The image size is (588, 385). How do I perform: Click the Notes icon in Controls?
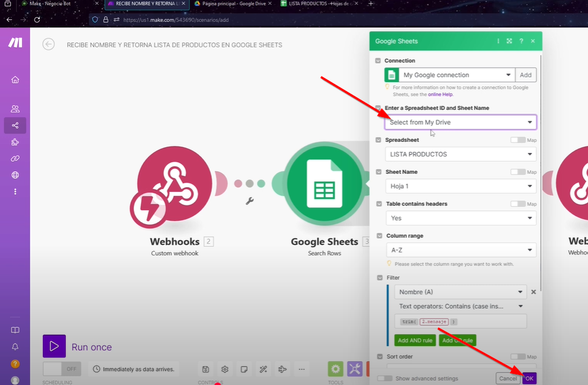[244, 369]
